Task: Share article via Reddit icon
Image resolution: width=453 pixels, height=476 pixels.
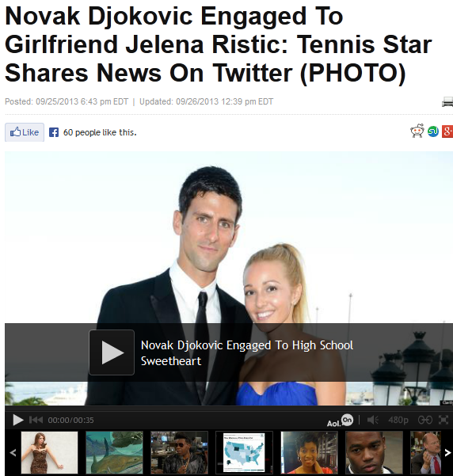Action: [417, 131]
